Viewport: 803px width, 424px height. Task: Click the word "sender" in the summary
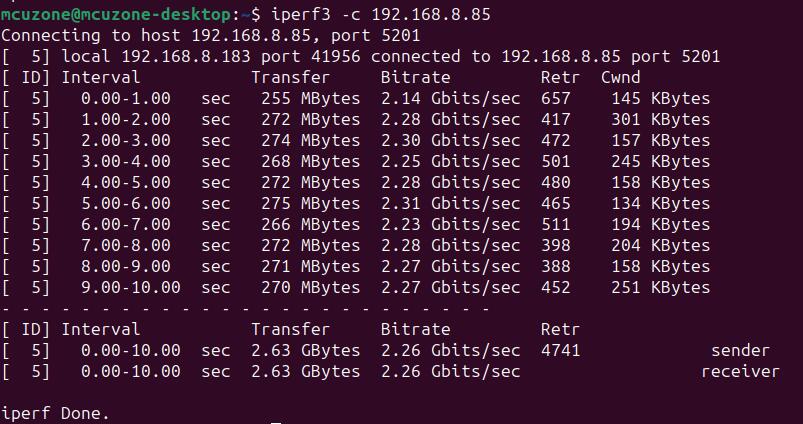740,351
